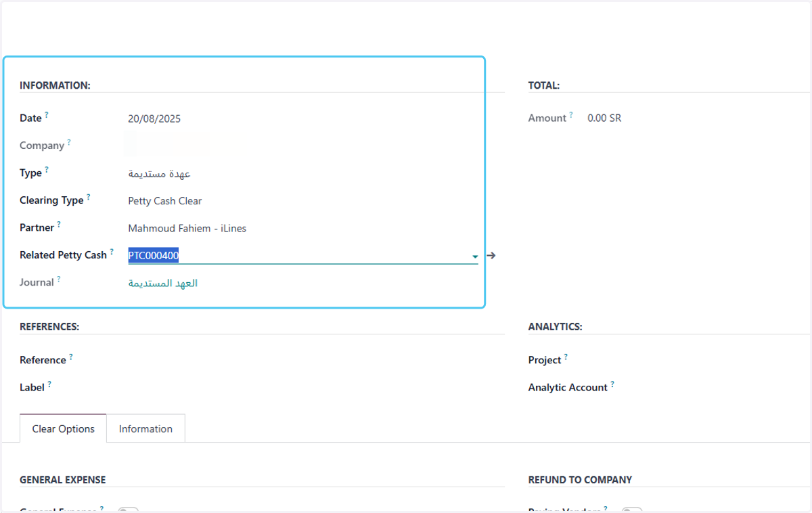
Task: Click the Related Petty Cash label
Action: (x=64, y=255)
